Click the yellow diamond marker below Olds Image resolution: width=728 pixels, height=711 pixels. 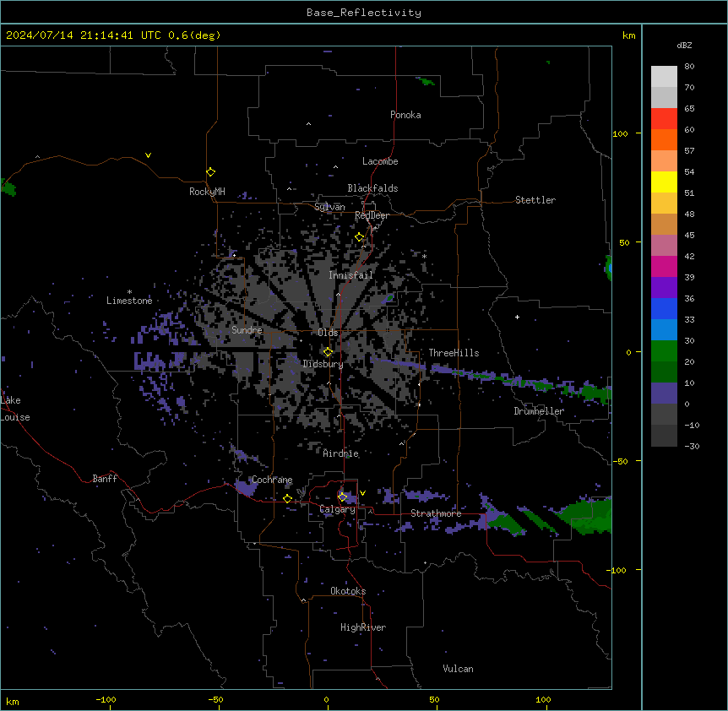(328, 352)
